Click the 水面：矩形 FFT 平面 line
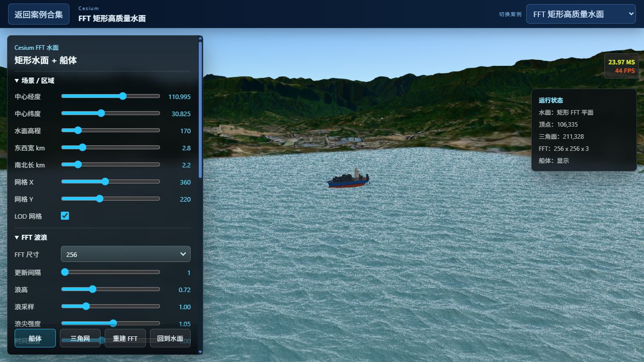This screenshot has height=362, width=644. tap(567, 113)
